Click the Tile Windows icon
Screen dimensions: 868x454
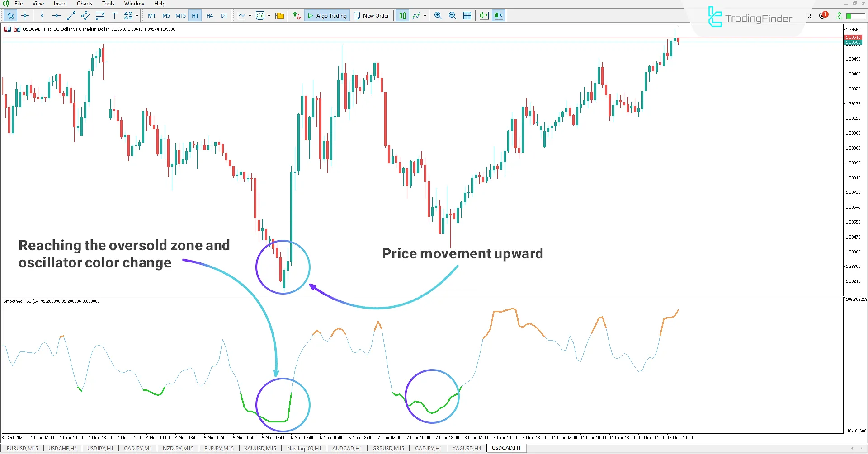(x=467, y=15)
